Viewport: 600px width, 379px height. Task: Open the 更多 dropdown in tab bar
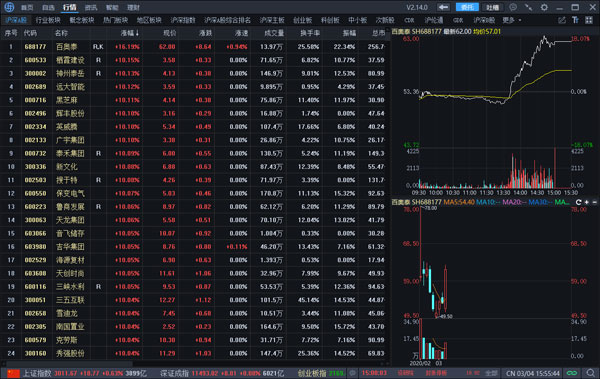point(512,20)
